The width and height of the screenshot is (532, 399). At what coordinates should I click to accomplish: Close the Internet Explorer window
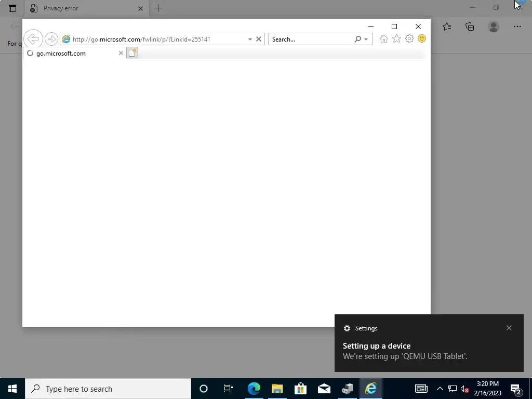(418, 26)
